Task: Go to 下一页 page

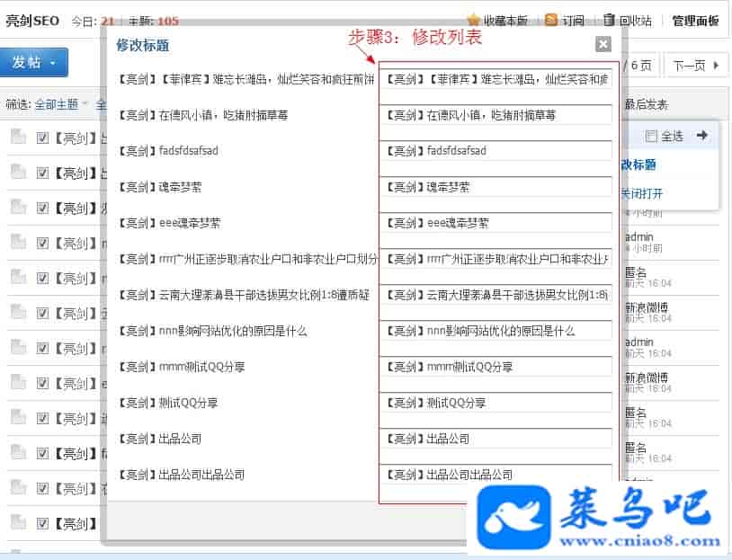Action: coord(694,66)
